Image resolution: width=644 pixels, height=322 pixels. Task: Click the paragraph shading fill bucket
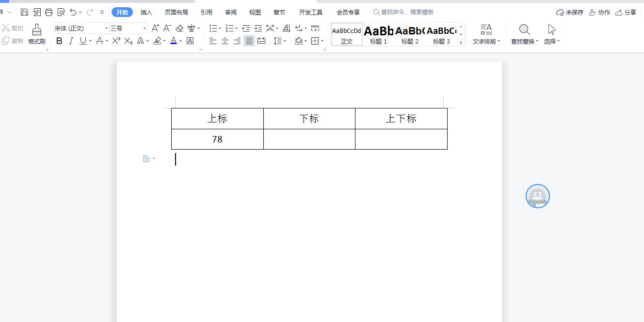(x=299, y=41)
